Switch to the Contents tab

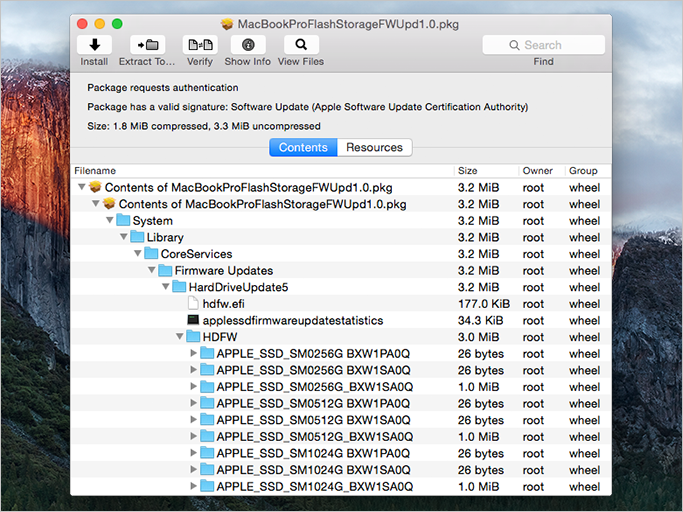pos(303,147)
